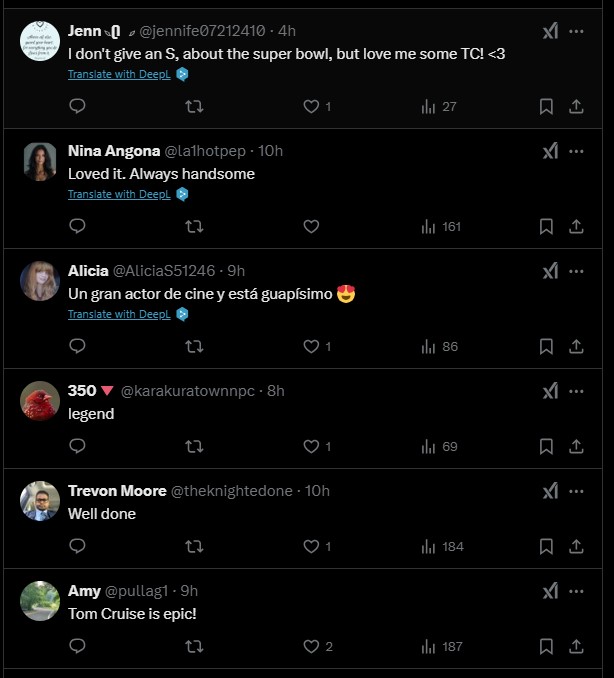Bookmark Jenn's tweet
614x678 pixels.
[x=546, y=106]
